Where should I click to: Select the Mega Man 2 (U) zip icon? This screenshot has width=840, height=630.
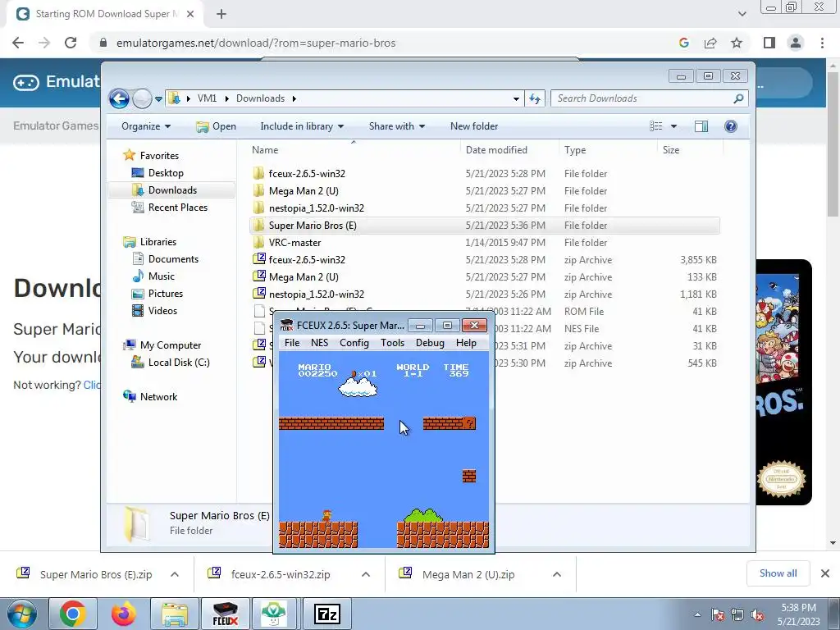pos(259,276)
